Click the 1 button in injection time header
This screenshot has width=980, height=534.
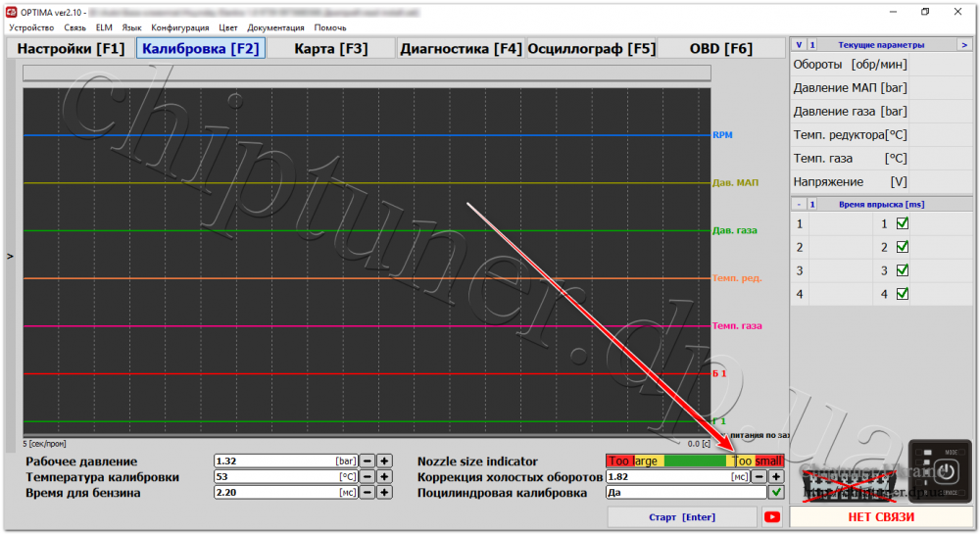click(812, 204)
